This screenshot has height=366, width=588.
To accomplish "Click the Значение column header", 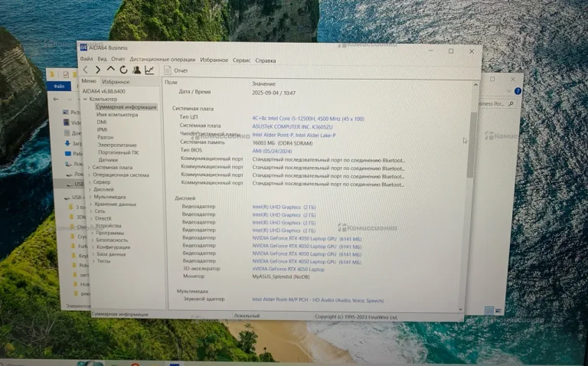I will [263, 84].
